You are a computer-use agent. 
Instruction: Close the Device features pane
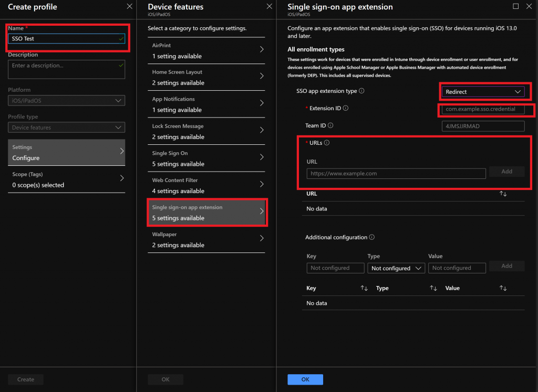(270, 6)
